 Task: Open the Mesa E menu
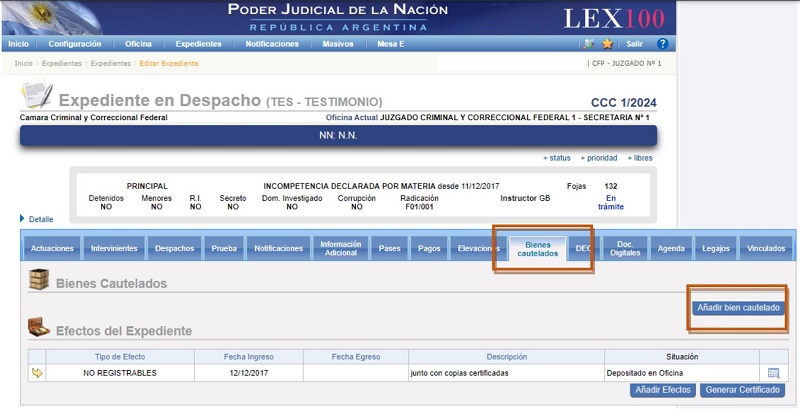tap(391, 44)
